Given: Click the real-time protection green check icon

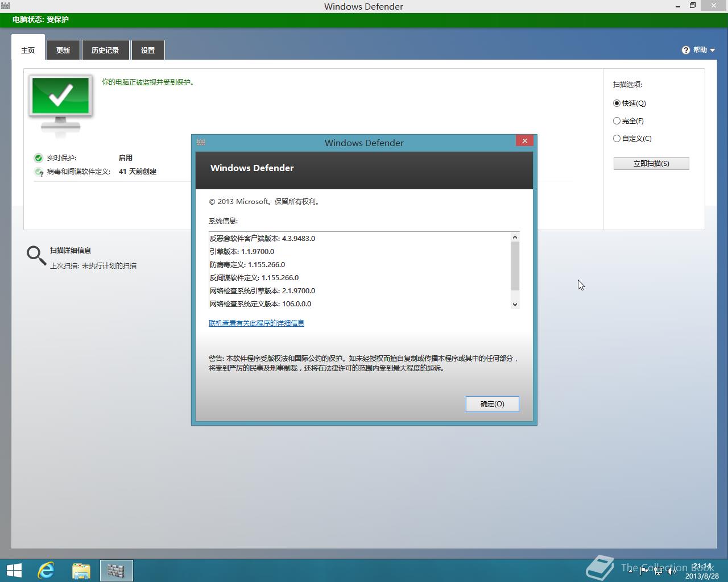Looking at the screenshot, I should [x=39, y=158].
